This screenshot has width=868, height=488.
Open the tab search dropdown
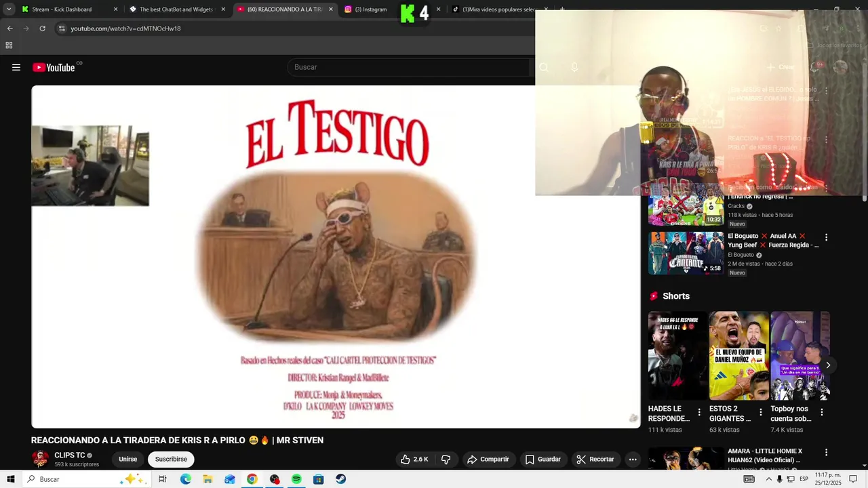tap(9, 9)
